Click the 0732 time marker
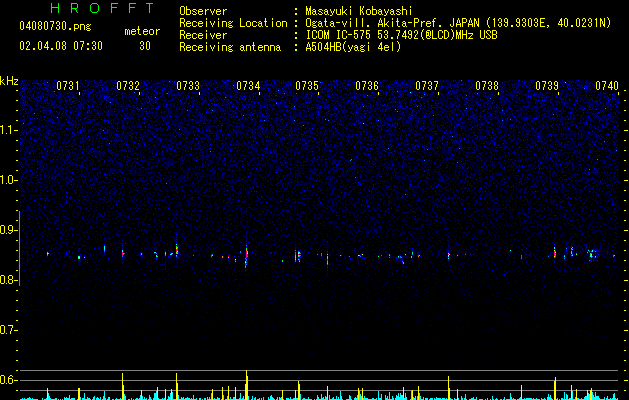 click(x=128, y=86)
